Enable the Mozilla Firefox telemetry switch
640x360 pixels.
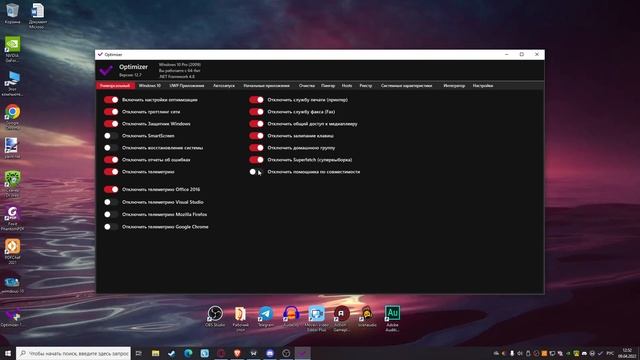pyautogui.click(x=111, y=214)
